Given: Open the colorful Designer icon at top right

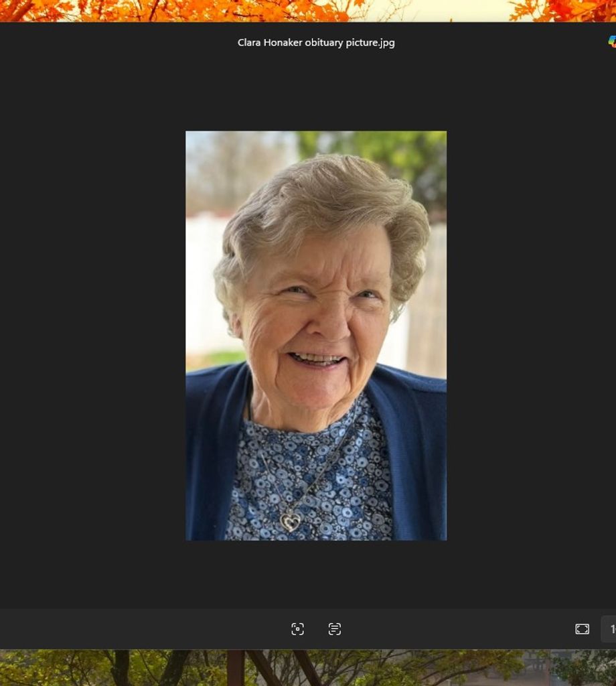Looking at the screenshot, I should click(611, 42).
